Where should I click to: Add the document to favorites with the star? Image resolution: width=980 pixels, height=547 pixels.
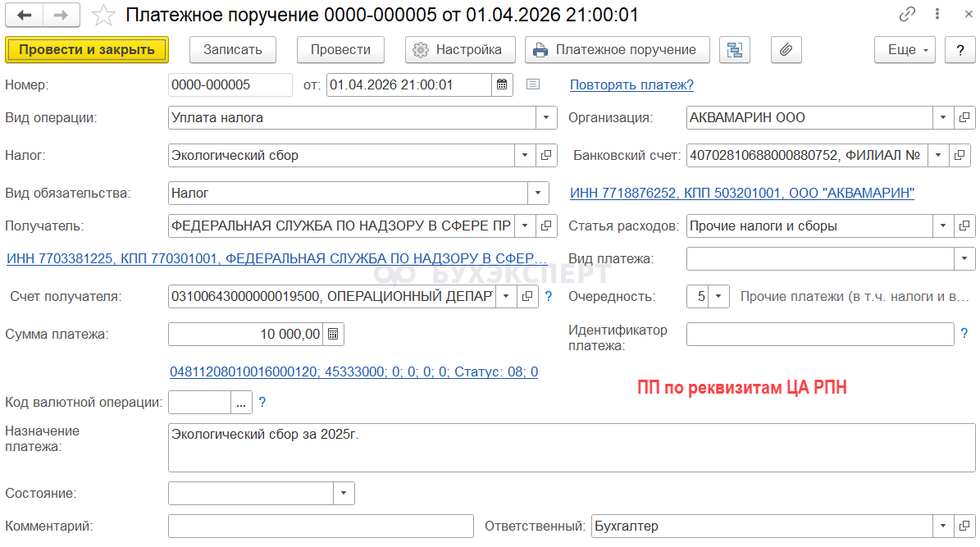[104, 15]
